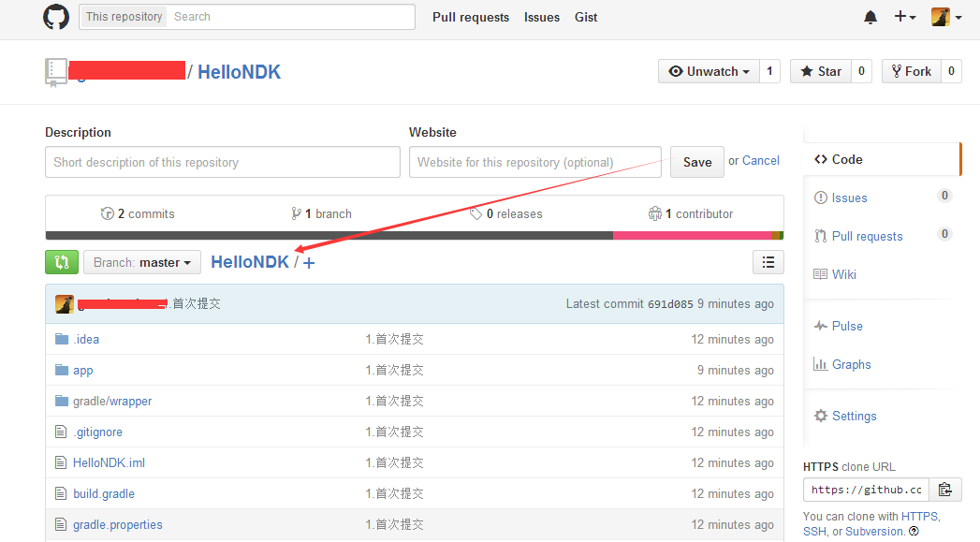Click the Unwatch dropdown button

coord(709,71)
